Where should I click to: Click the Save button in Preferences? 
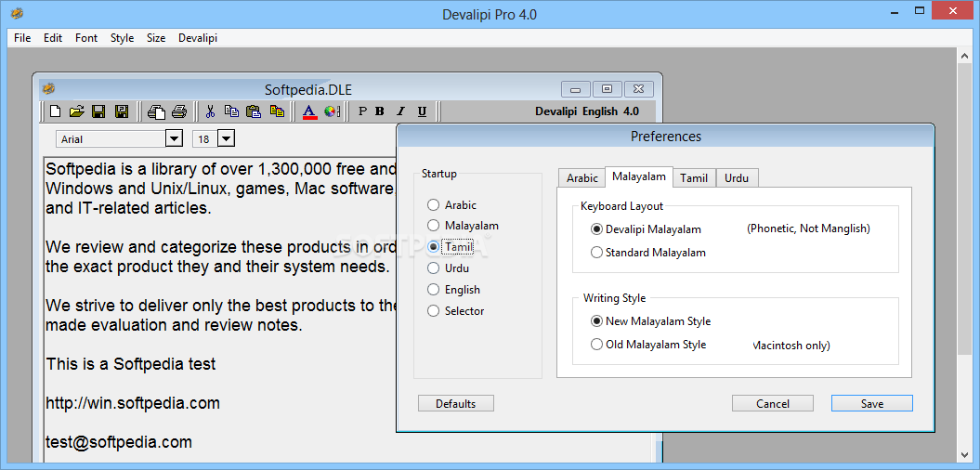[x=872, y=403]
